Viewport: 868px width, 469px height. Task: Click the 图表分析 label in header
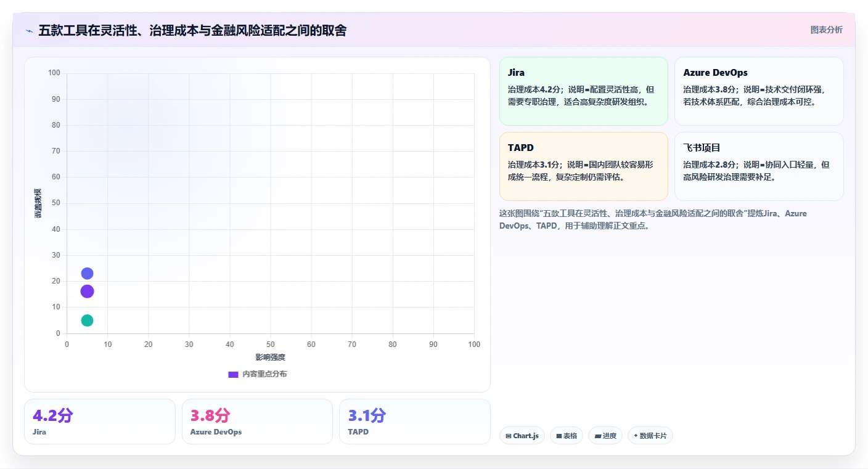pos(826,30)
